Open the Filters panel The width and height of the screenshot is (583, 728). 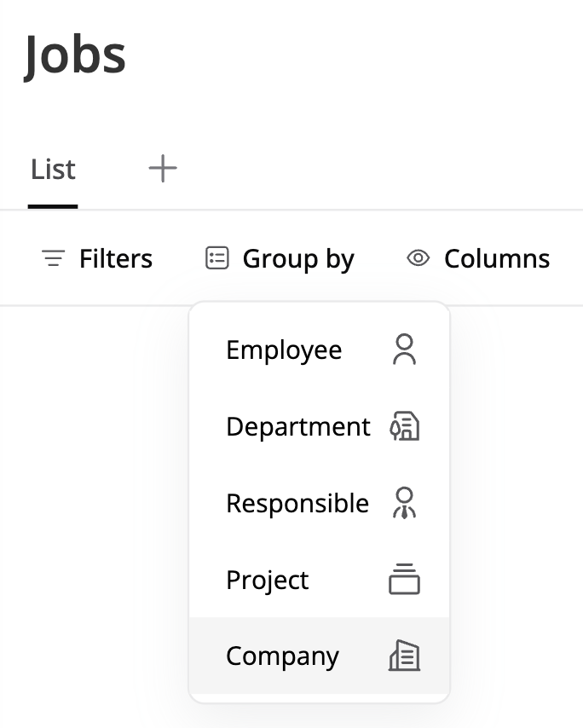click(x=96, y=258)
